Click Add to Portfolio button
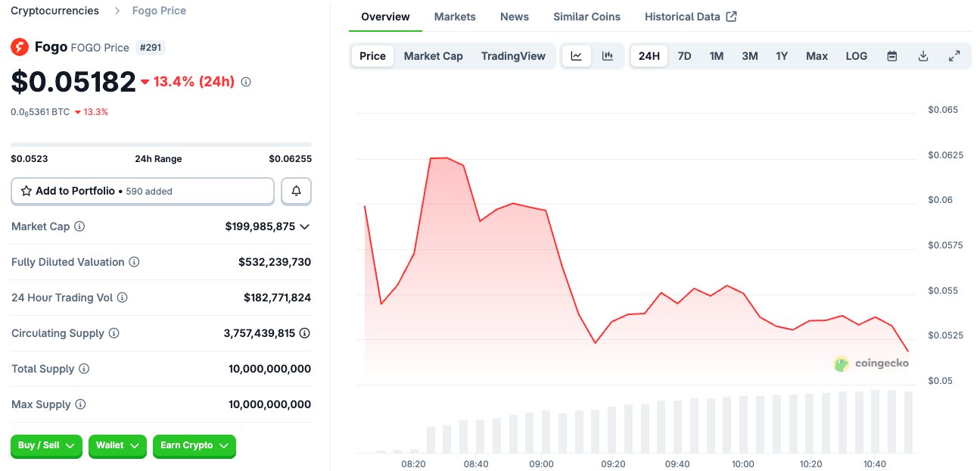 (142, 192)
